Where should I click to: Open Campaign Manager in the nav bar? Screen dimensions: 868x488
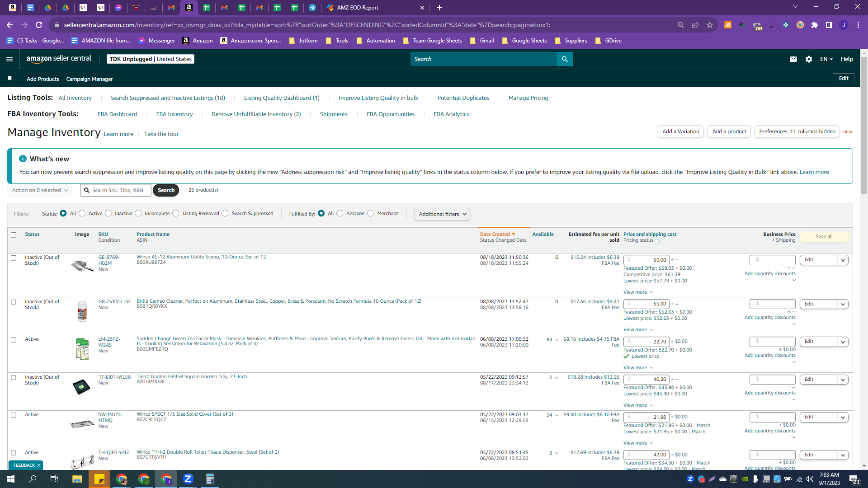coord(90,79)
